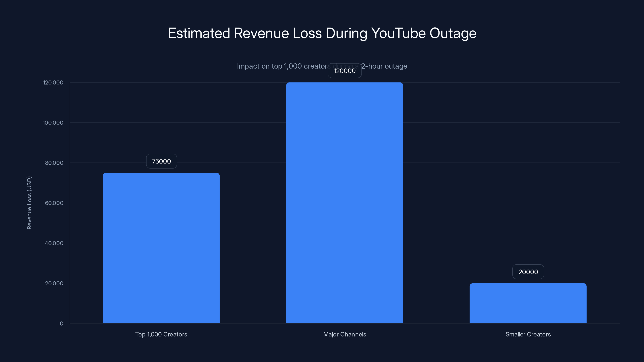This screenshot has width=644, height=362.
Task: Click the top of the tallest bar
Action: click(345, 85)
